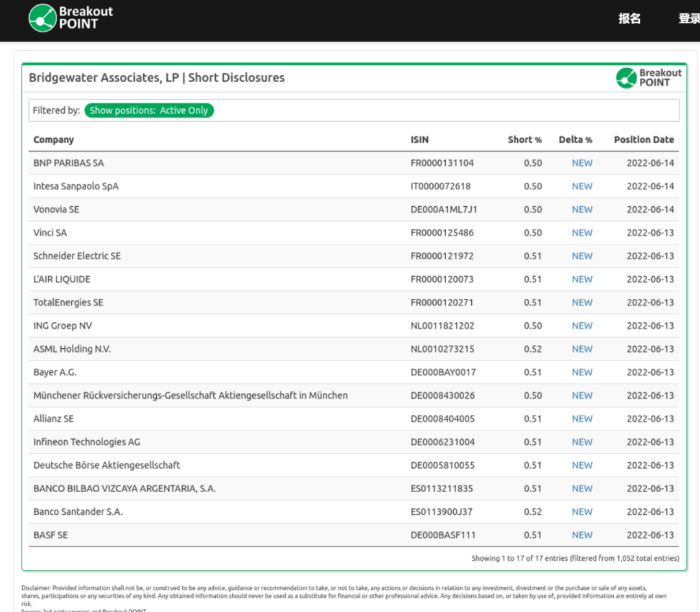Image resolution: width=700 pixels, height=612 pixels.
Task: Sort by Delta % column header
Action: tap(575, 139)
